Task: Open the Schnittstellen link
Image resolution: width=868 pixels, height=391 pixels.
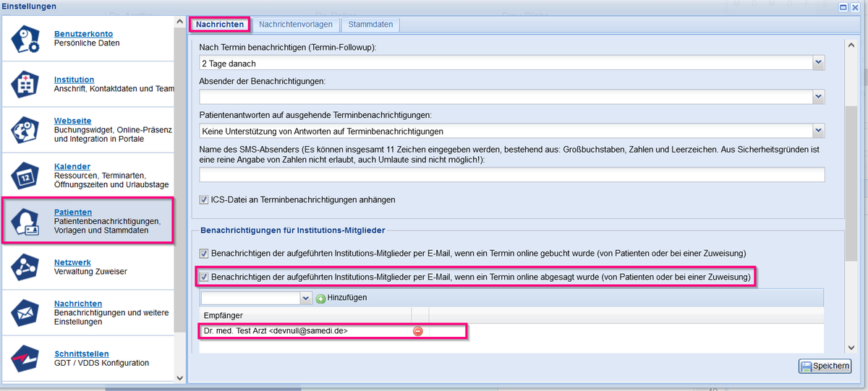Action: point(82,353)
